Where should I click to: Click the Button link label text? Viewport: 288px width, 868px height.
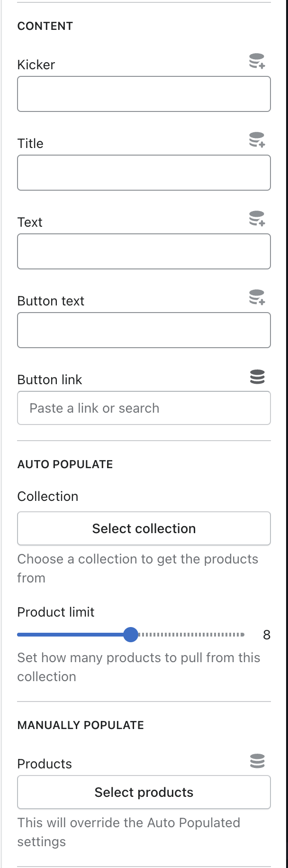tap(50, 379)
